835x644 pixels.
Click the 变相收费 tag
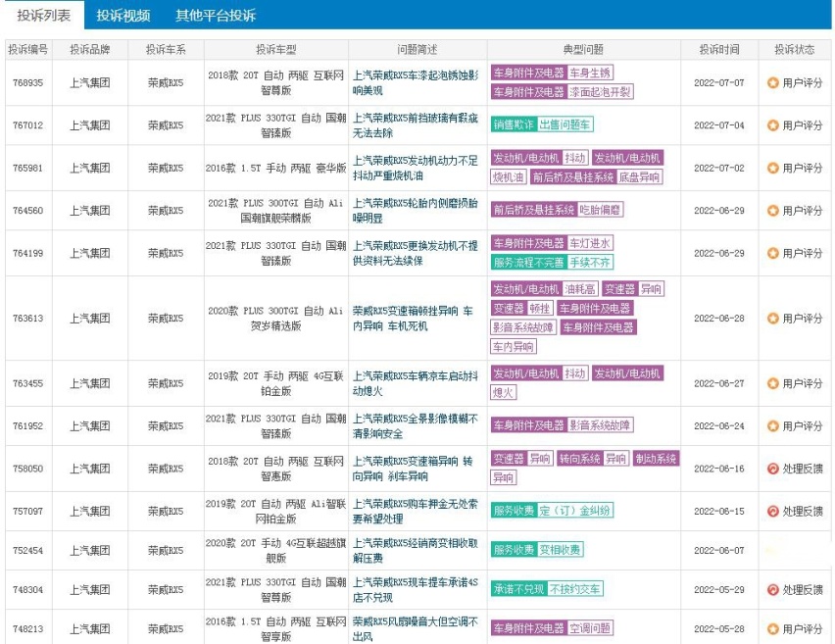[x=560, y=550]
